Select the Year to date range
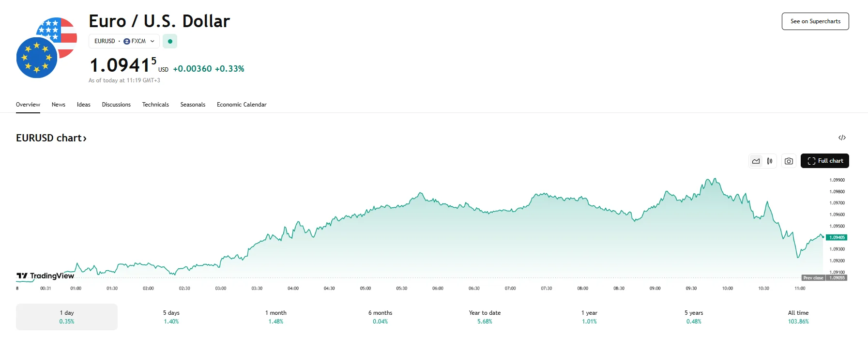Image resolution: width=868 pixels, height=339 pixels. click(485, 317)
